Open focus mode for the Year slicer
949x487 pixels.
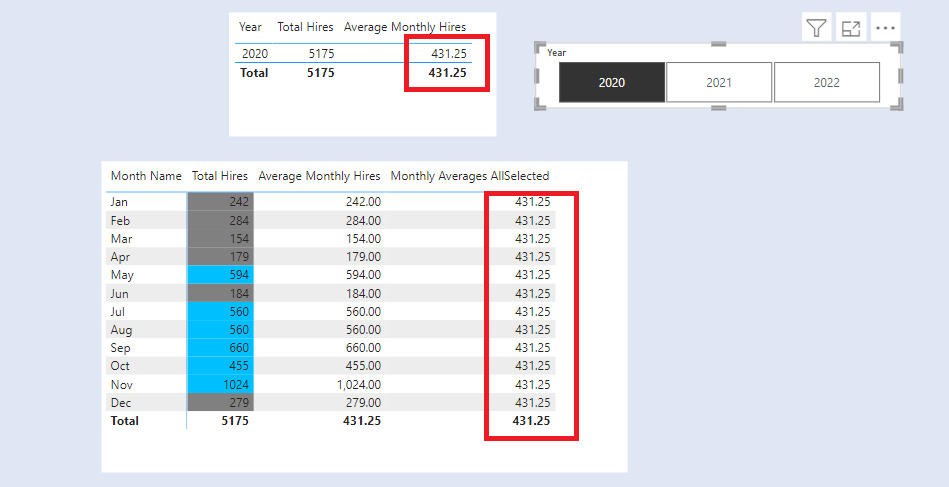click(851, 28)
